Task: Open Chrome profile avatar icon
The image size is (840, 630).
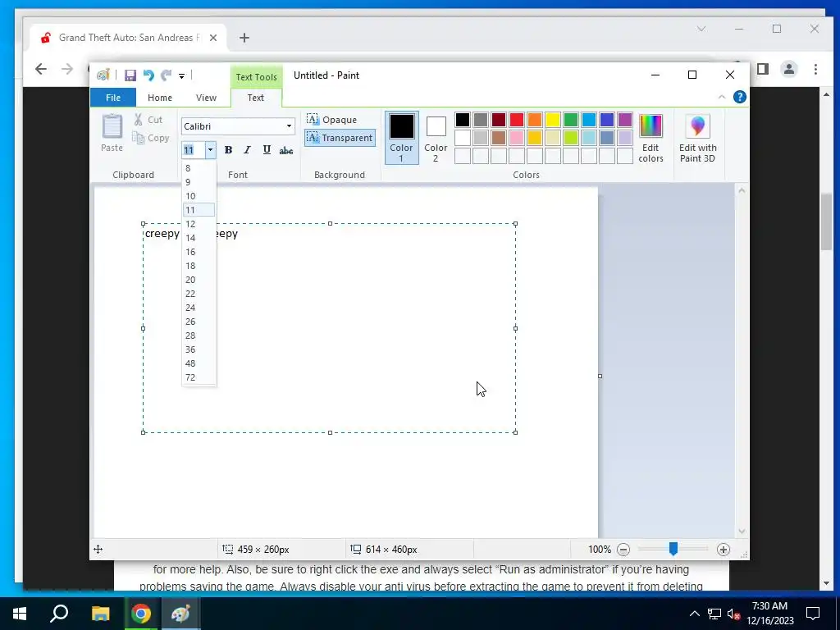Action: pyautogui.click(x=788, y=69)
